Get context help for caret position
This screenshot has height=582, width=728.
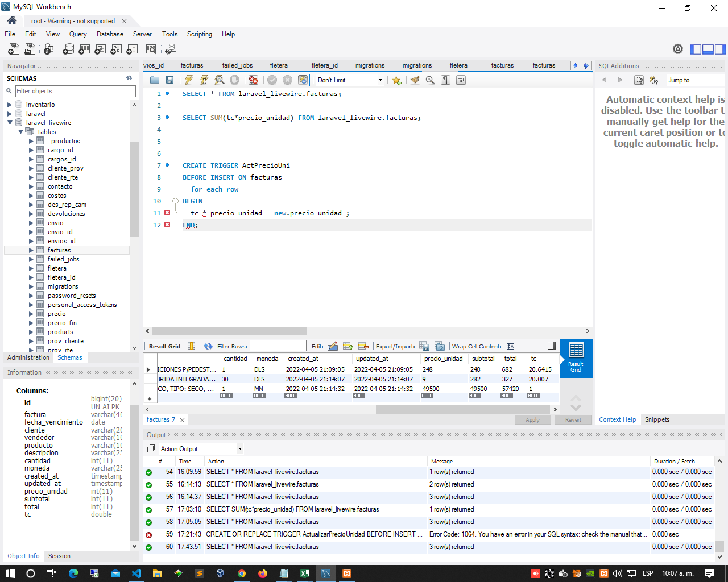coord(639,80)
